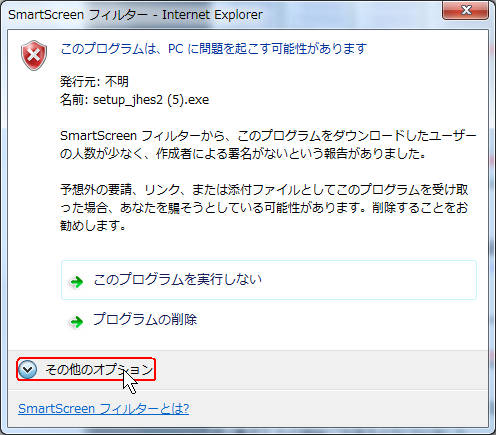Click the SmartScreen フィルター window title text
This screenshot has width=496, height=435.
pyautogui.click(x=77, y=15)
